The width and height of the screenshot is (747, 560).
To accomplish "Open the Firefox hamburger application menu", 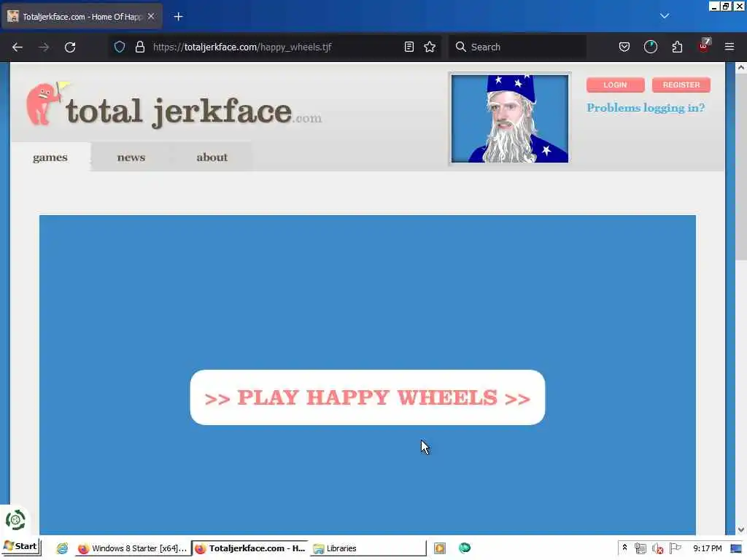I will (729, 47).
